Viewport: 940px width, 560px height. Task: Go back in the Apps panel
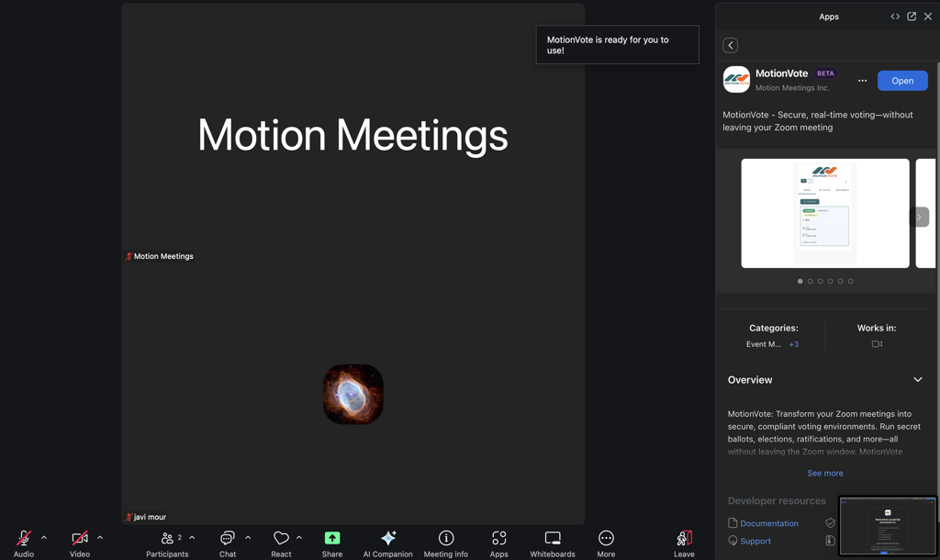pos(731,45)
